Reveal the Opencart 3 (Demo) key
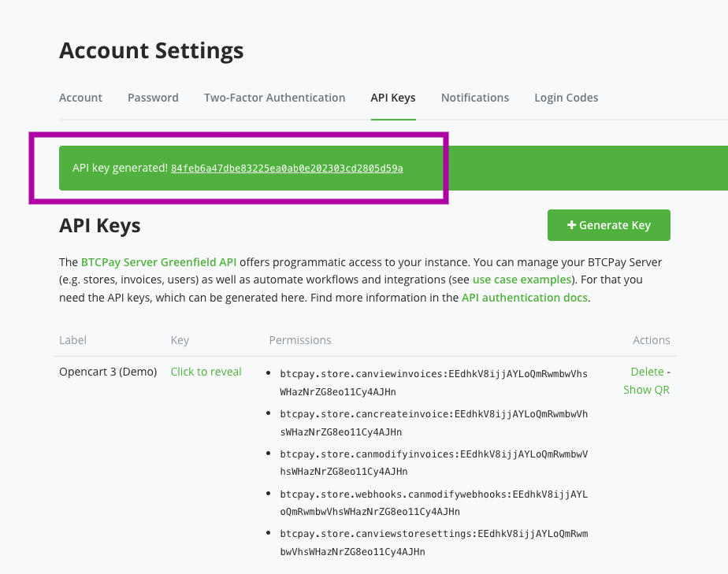The width and height of the screenshot is (728, 574). tap(206, 372)
